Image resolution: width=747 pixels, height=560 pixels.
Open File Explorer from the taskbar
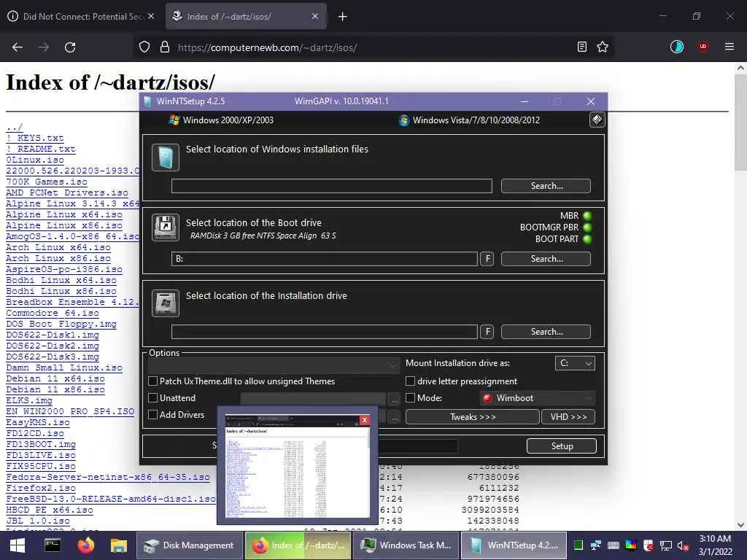pos(119,545)
